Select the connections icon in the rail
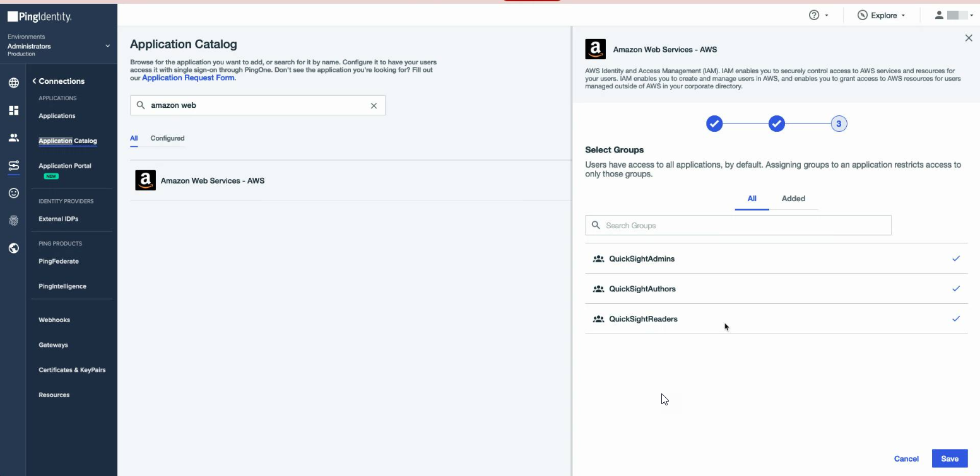This screenshot has width=980, height=476. pyautogui.click(x=13, y=166)
